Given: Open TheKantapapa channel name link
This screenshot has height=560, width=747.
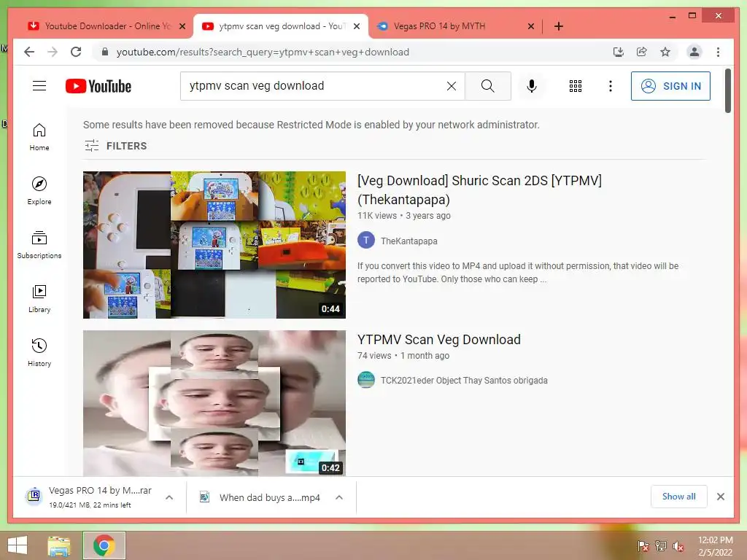Looking at the screenshot, I should [409, 241].
